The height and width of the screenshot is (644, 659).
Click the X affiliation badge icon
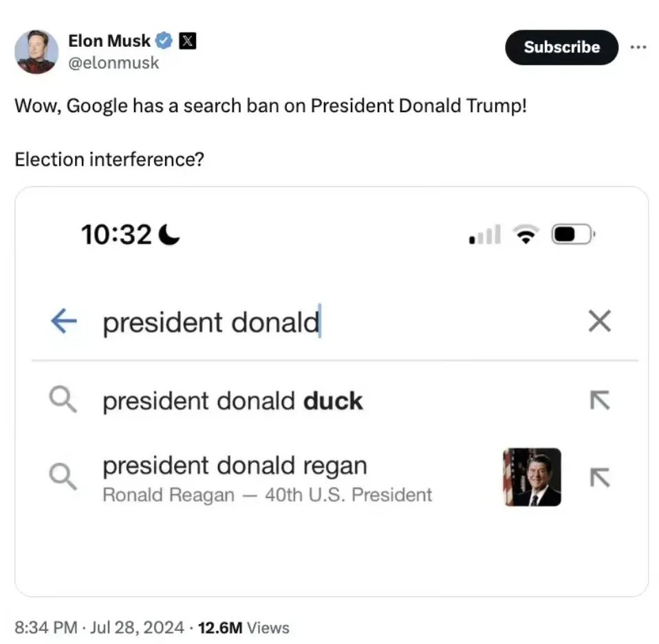[187, 41]
